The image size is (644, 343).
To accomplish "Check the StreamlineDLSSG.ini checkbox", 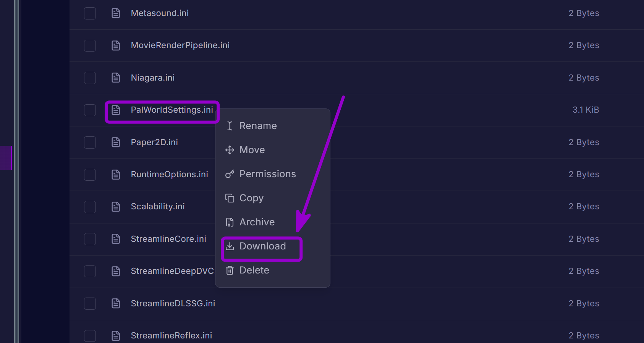I will 90,304.
